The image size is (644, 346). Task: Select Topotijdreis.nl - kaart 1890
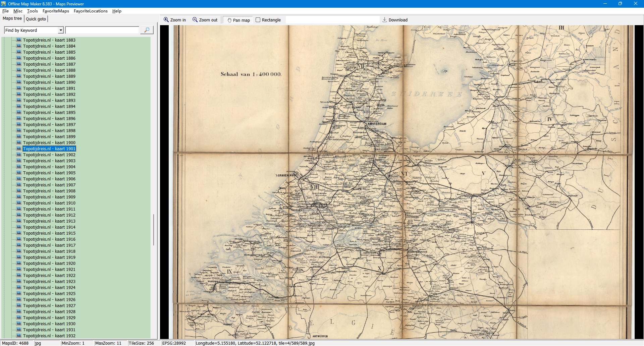49,82
